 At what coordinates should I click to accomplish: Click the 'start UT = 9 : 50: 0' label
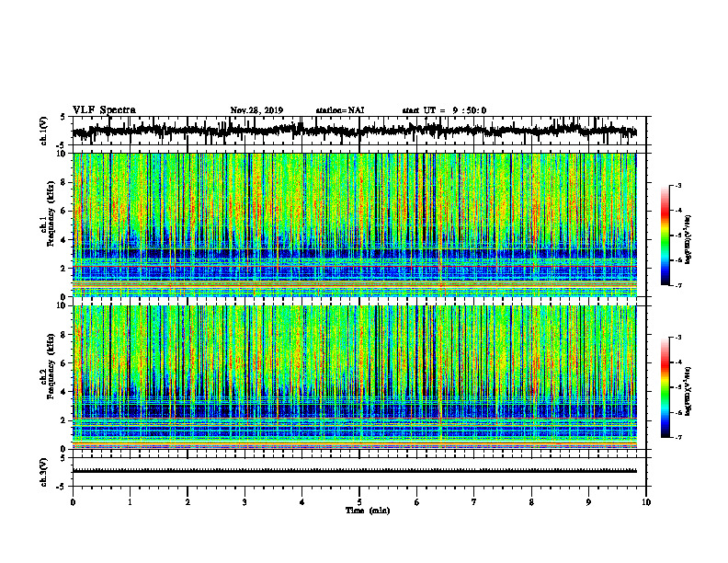(444, 110)
